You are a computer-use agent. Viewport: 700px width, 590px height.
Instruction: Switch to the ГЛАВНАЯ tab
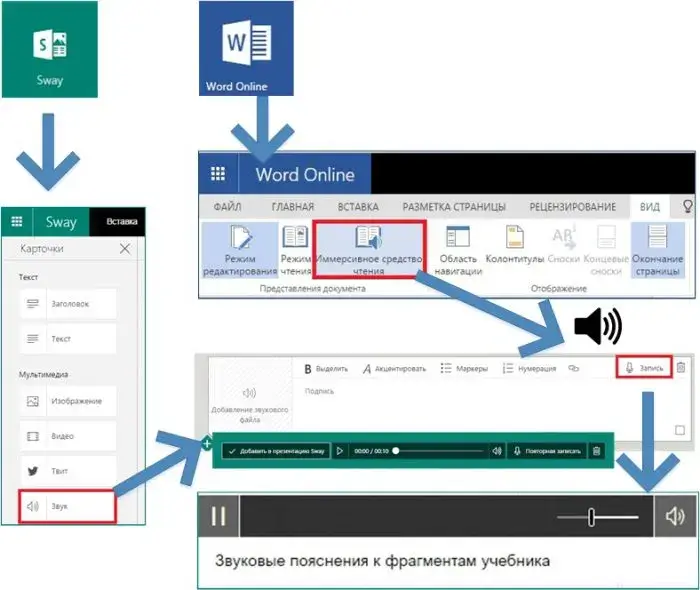pos(292,207)
